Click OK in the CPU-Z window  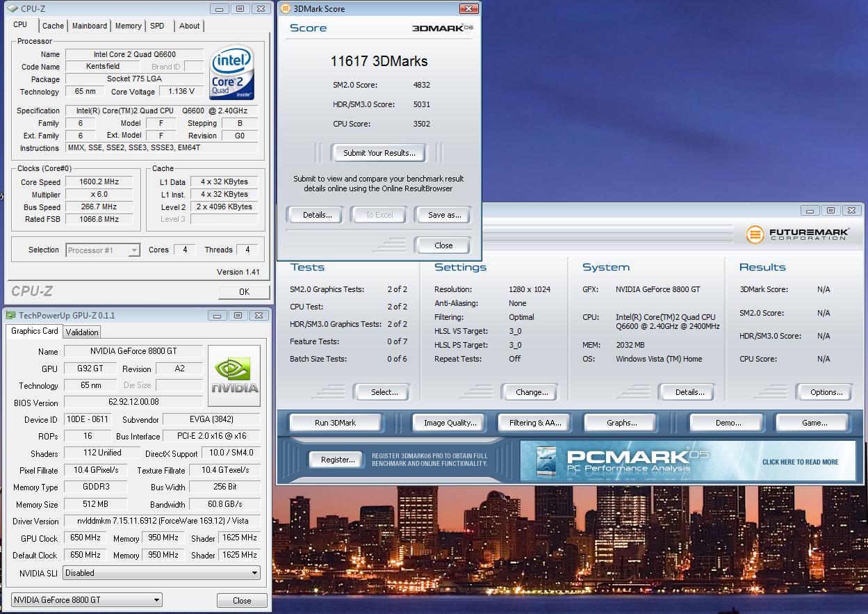tap(244, 292)
